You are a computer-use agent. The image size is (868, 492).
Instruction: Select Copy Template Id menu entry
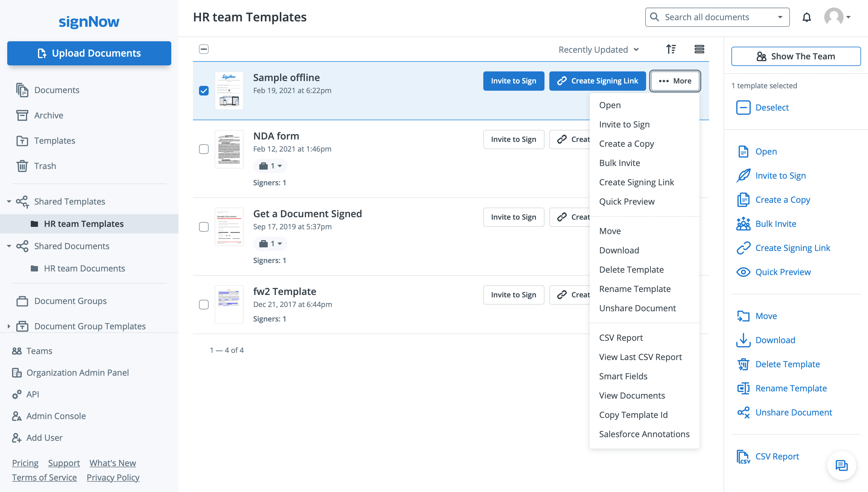coord(633,415)
